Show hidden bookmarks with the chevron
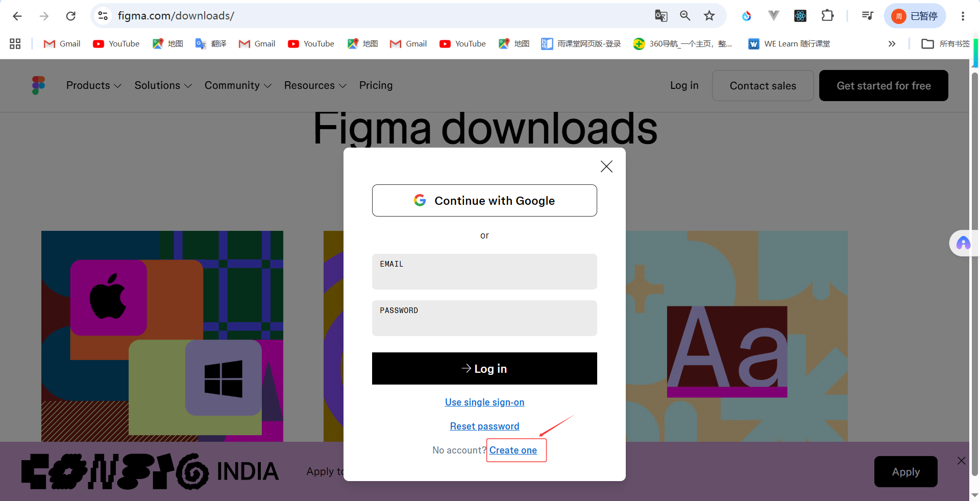The image size is (980, 501). pos(892,44)
